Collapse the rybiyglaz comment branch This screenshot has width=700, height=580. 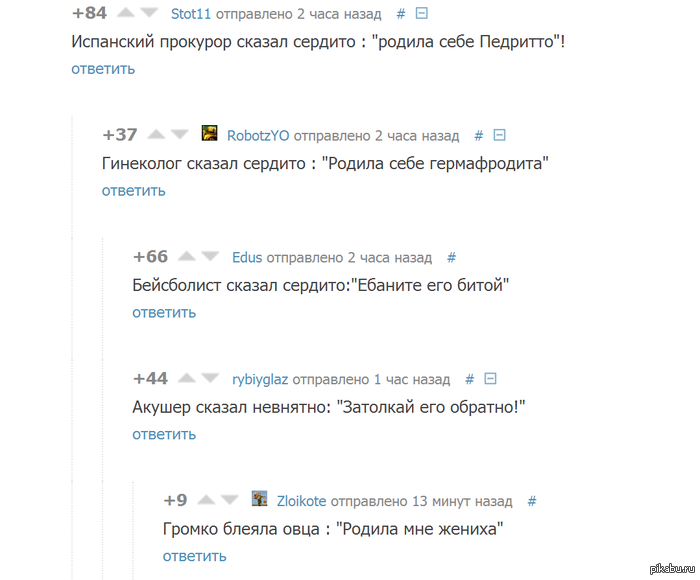(490, 379)
